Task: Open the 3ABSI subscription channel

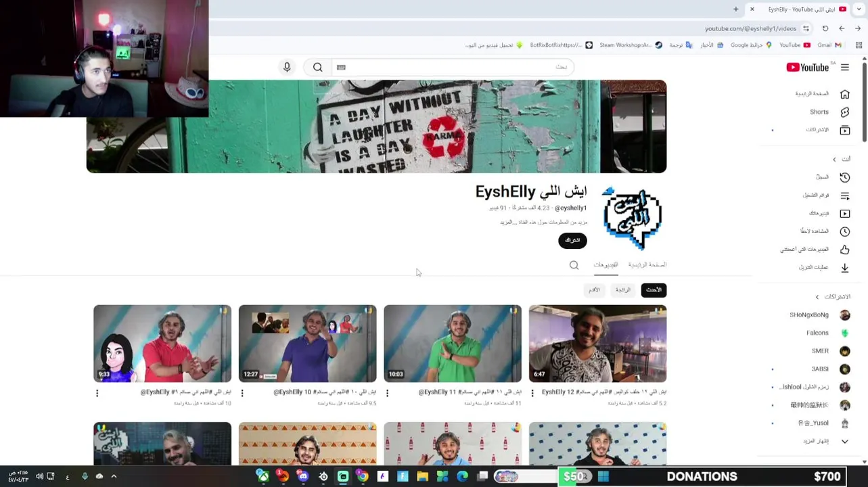Action: coord(830,369)
